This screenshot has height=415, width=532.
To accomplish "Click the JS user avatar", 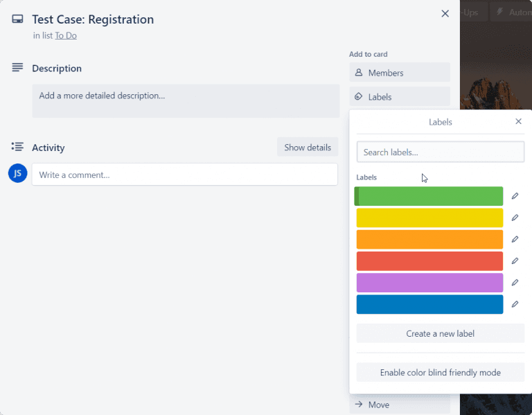I will tap(17, 173).
